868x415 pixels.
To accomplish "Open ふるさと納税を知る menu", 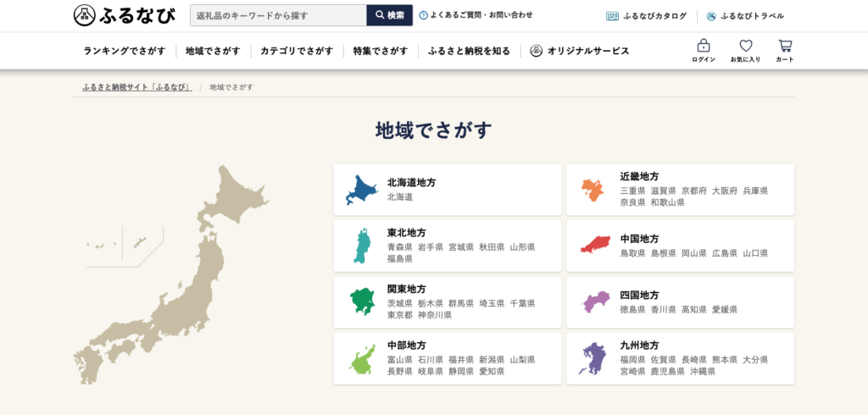I will (469, 51).
